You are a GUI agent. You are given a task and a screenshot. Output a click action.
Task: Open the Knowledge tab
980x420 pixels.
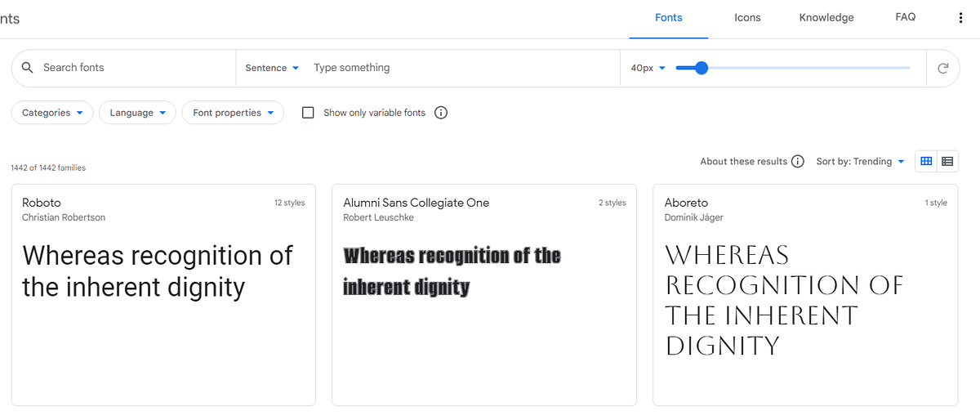tap(826, 18)
